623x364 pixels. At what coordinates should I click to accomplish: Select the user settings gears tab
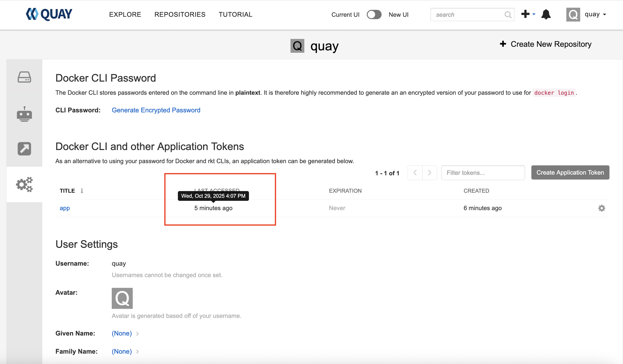pyautogui.click(x=24, y=184)
